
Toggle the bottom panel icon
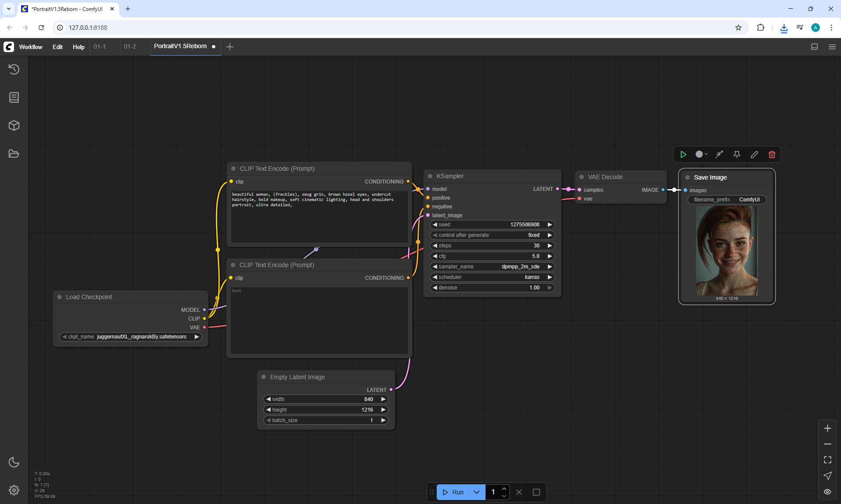coord(814,47)
